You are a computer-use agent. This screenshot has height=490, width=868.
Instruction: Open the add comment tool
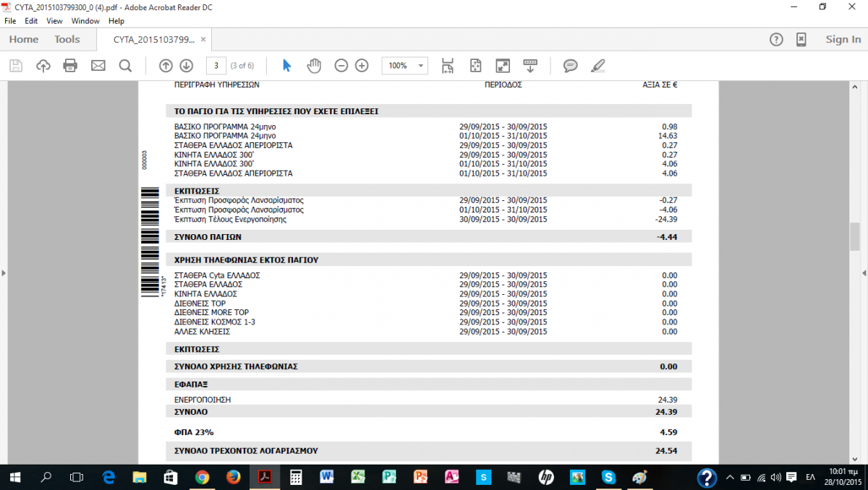[570, 66]
